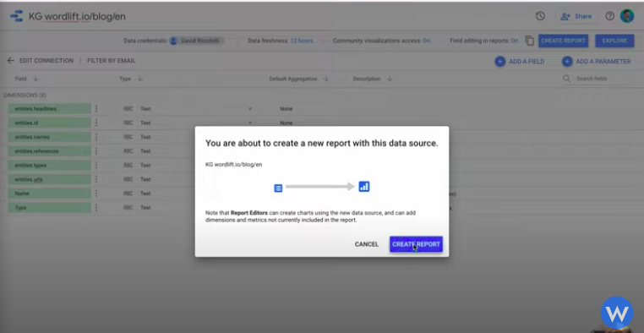This screenshot has width=644, height=333.
Task: Select the entities.types field
Action: [x=49, y=165]
